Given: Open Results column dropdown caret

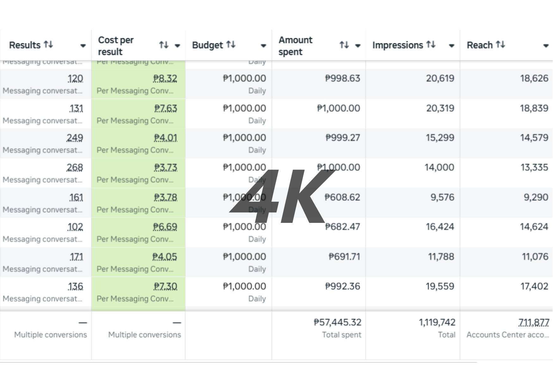Looking at the screenshot, I should [83, 46].
